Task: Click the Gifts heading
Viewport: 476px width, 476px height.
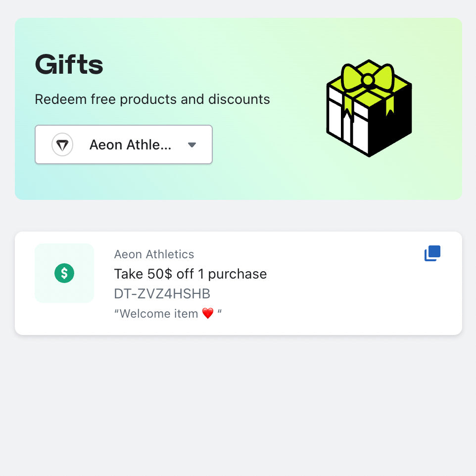Action: (69, 64)
